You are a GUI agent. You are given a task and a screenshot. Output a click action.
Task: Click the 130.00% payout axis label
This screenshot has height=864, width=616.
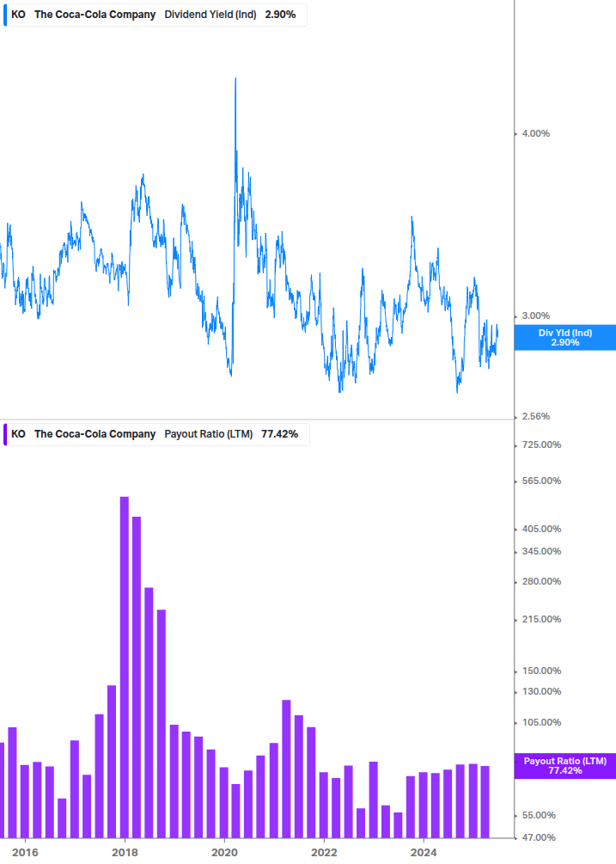coord(541,691)
